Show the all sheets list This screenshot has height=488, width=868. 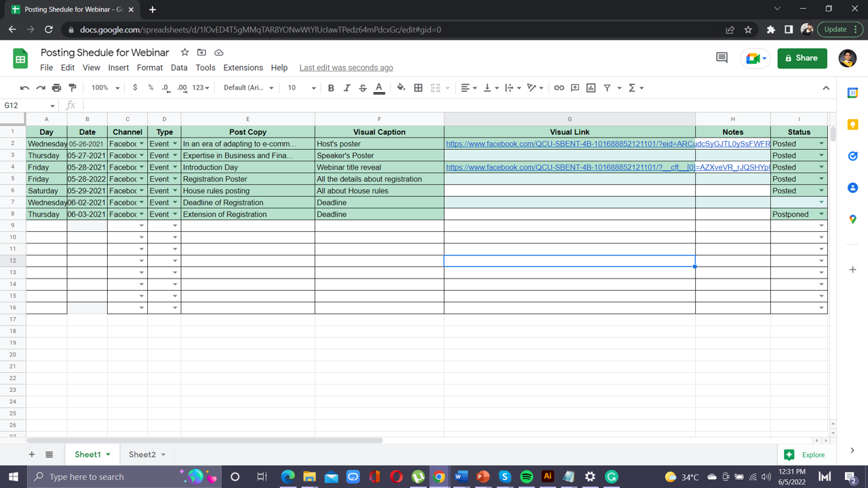pos(49,454)
